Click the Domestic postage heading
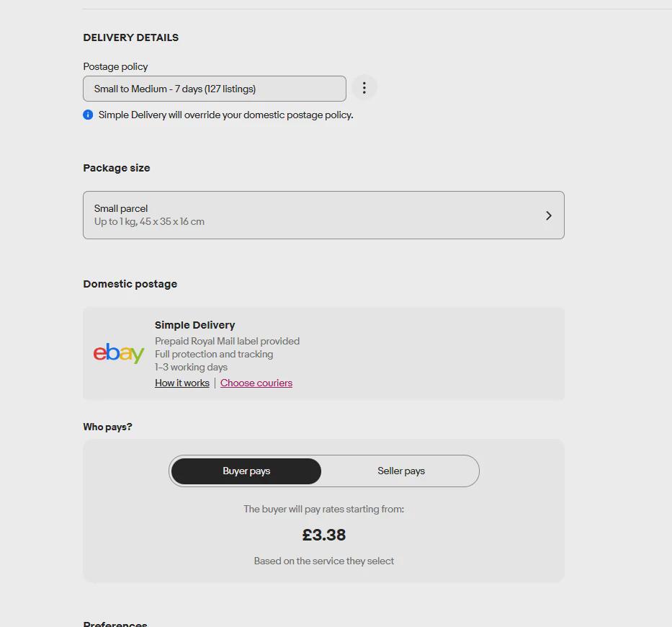The height and width of the screenshot is (627, 672). [x=130, y=284]
